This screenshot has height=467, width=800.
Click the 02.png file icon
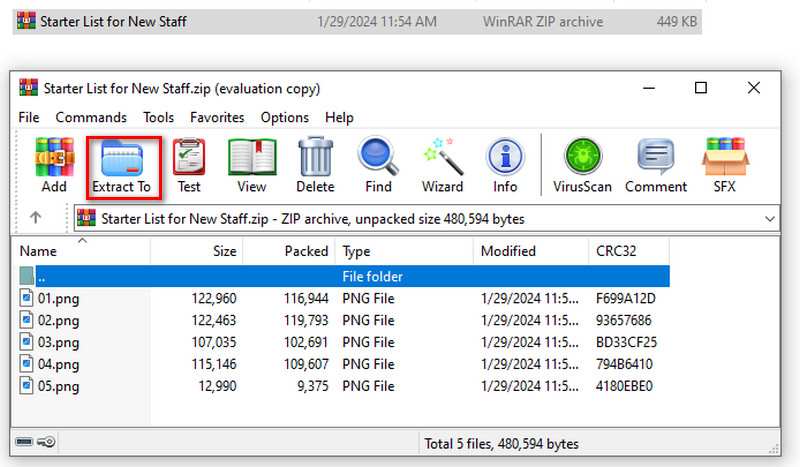[x=26, y=319]
